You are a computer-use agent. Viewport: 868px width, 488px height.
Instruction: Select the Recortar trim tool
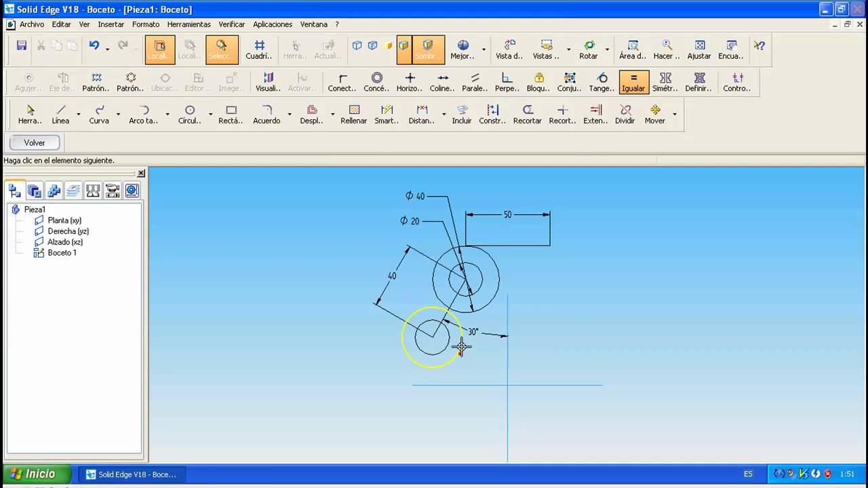[528, 115]
